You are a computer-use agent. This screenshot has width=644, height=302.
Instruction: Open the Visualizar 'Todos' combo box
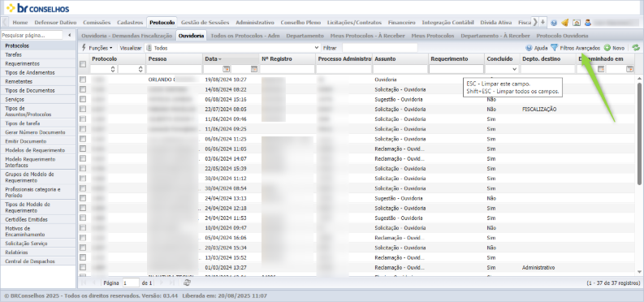pyautogui.click(x=232, y=48)
